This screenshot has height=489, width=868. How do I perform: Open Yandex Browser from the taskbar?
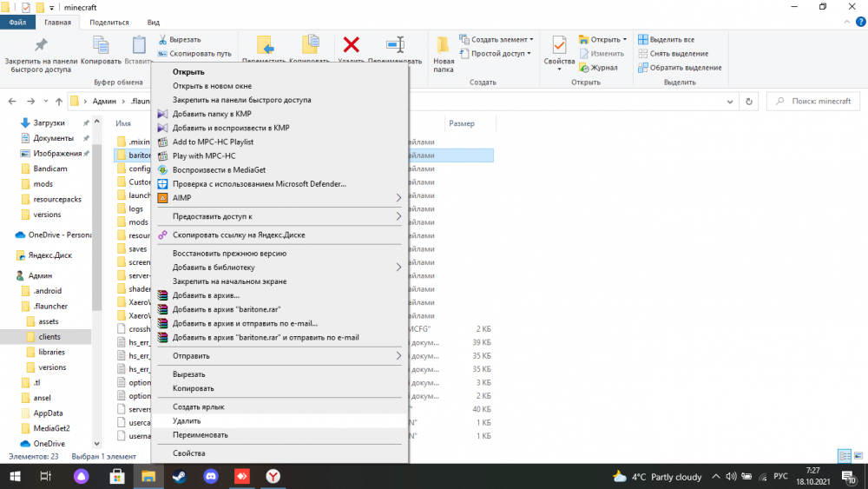(273, 476)
